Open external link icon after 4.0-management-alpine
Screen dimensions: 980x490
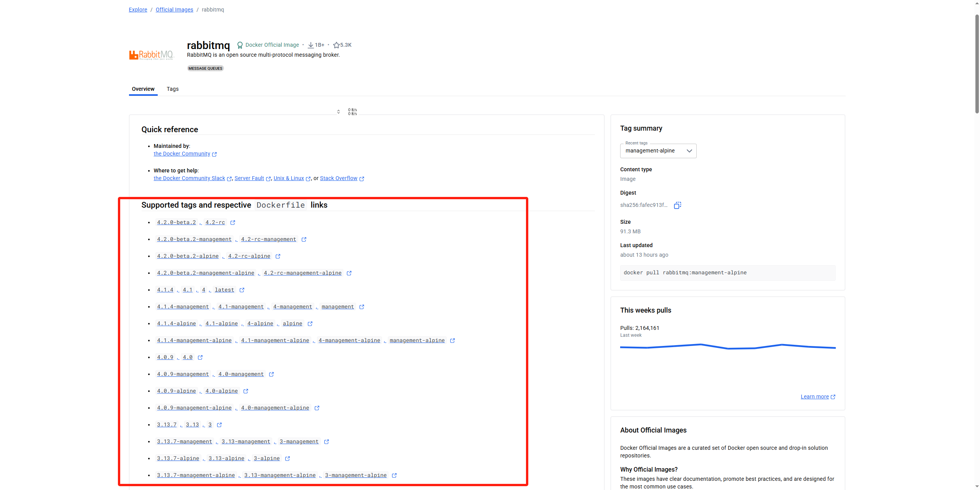tap(317, 408)
